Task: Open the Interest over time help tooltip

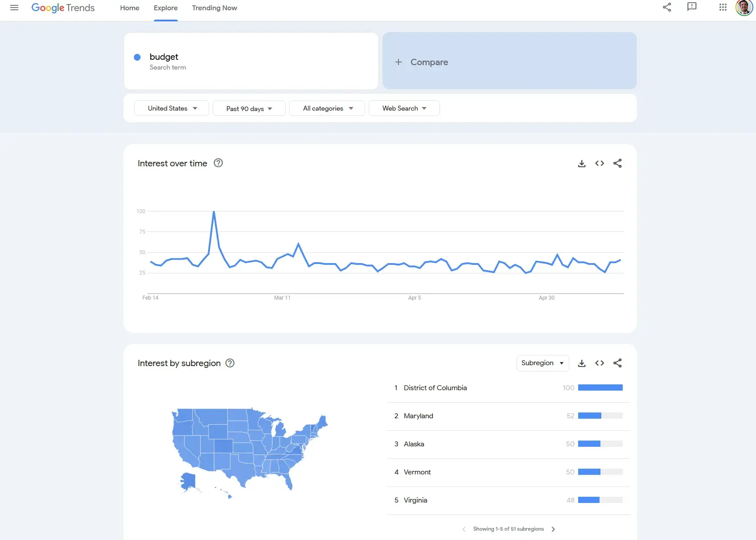Action: 218,163
